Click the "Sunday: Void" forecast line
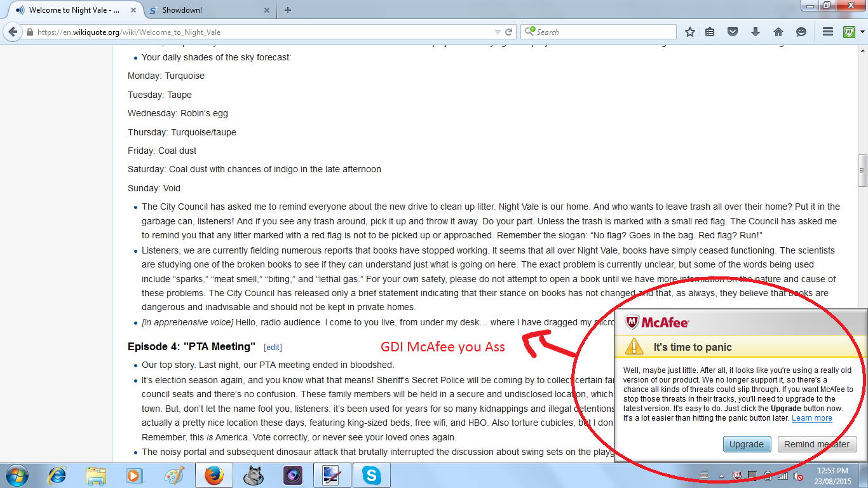 (x=154, y=188)
